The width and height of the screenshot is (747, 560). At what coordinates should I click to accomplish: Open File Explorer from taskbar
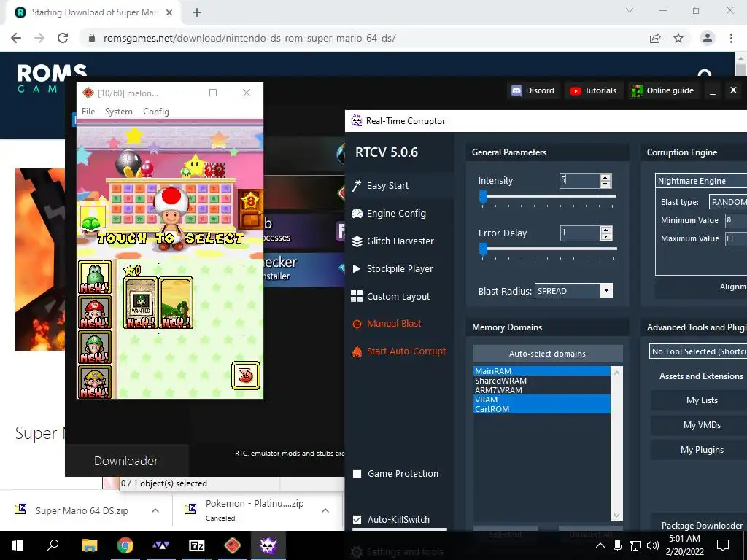89,545
